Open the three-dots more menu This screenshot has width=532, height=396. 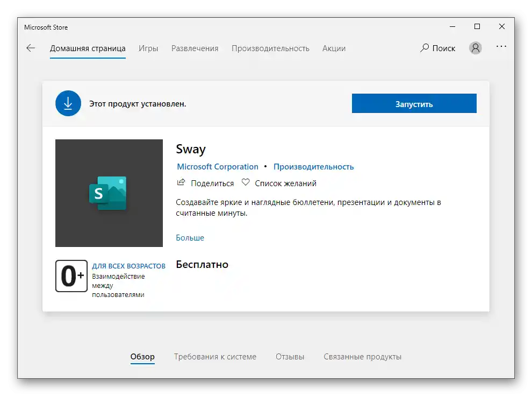[x=501, y=46]
